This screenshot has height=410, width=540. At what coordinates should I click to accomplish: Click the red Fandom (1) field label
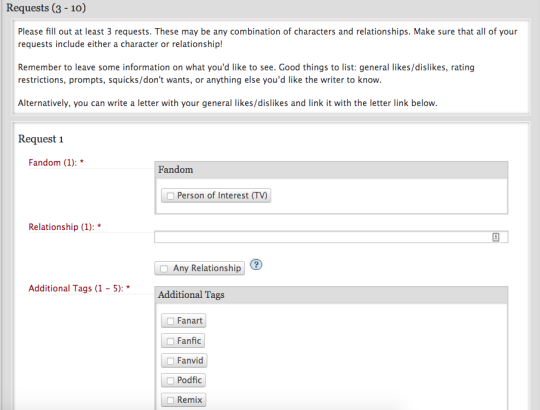click(x=56, y=162)
